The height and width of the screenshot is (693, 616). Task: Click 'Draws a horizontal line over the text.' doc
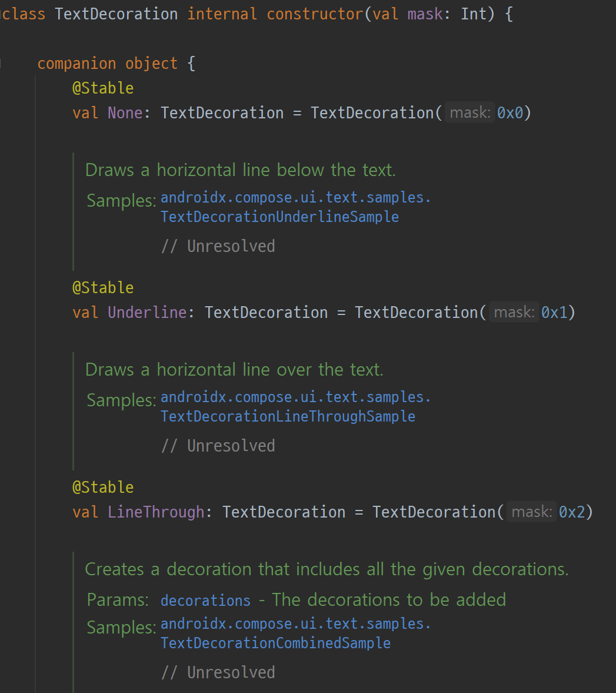coord(234,370)
